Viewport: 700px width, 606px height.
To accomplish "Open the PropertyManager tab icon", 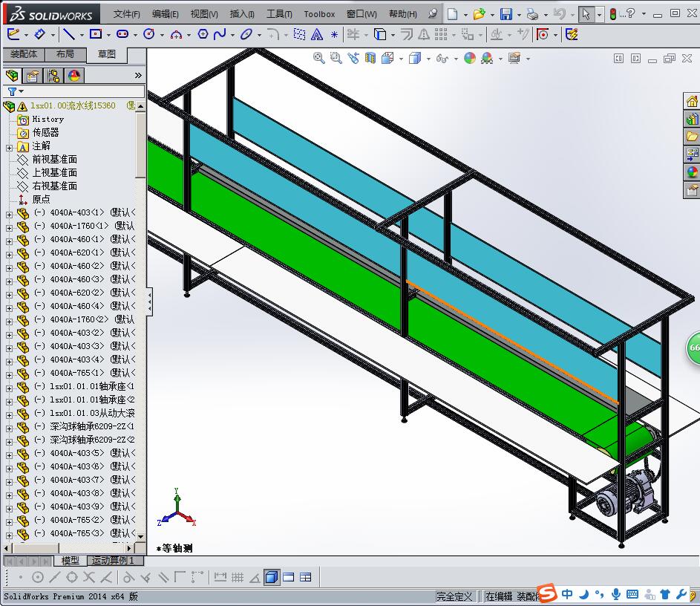I will (x=33, y=76).
